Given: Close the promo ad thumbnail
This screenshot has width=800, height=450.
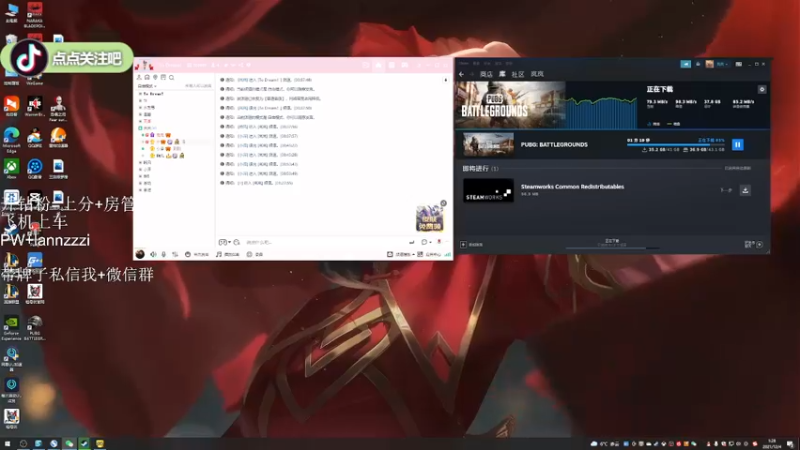Looking at the screenshot, I should [x=443, y=203].
